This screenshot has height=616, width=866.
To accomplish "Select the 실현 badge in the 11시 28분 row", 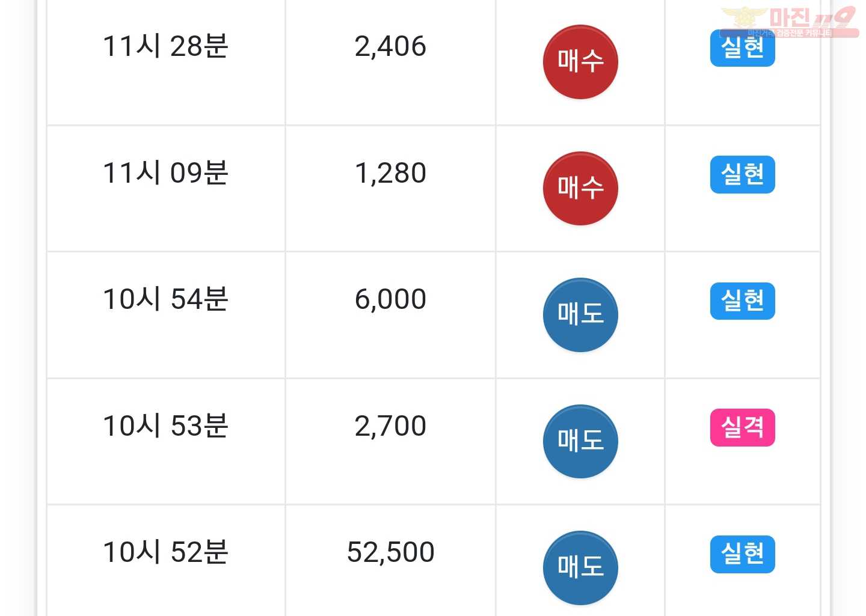I will (x=742, y=48).
